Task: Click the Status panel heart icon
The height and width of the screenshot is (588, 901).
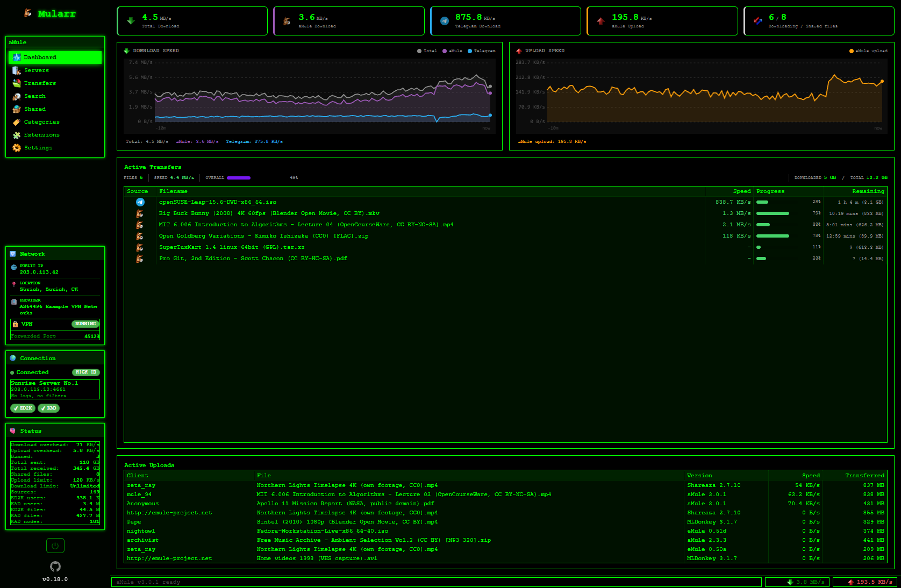Action: 13,431
